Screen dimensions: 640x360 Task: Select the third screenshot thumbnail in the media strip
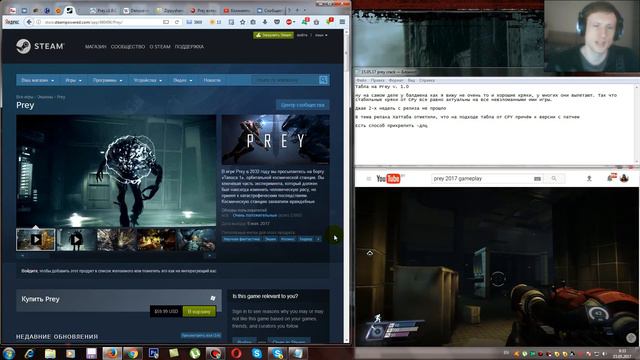[x=116, y=239]
